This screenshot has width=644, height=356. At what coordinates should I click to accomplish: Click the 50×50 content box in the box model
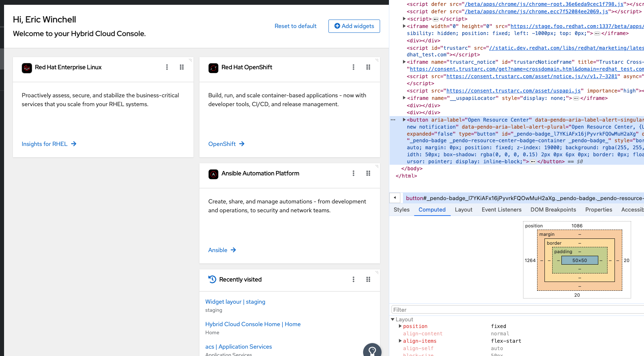[579, 260]
